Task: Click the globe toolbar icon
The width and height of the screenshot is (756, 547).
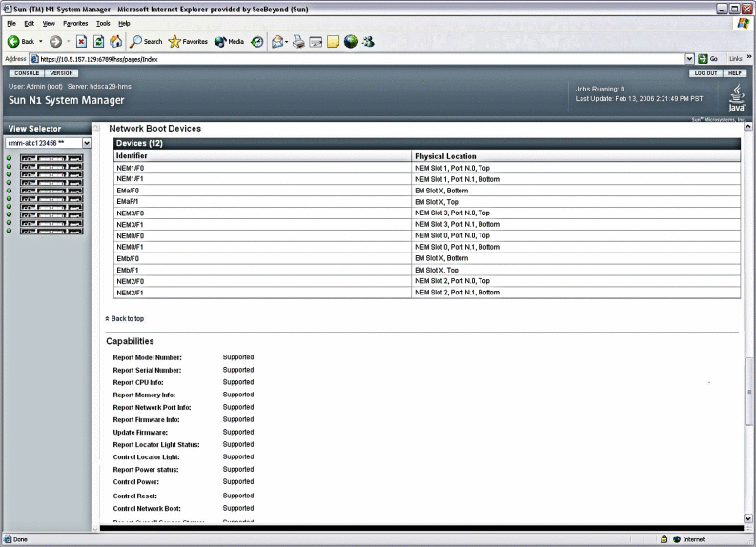Action: click(351, 42)
